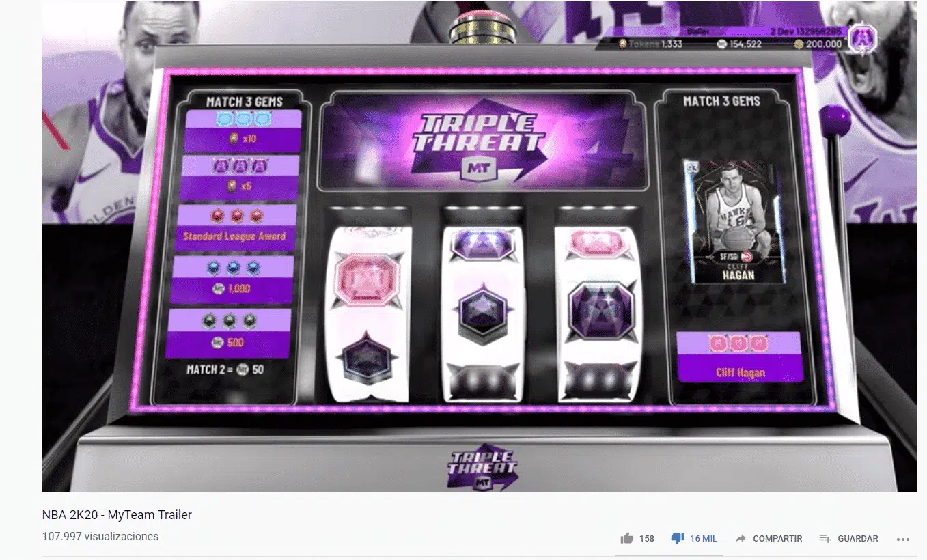Click the 1,000 MT prize row

tap(232, 280)
